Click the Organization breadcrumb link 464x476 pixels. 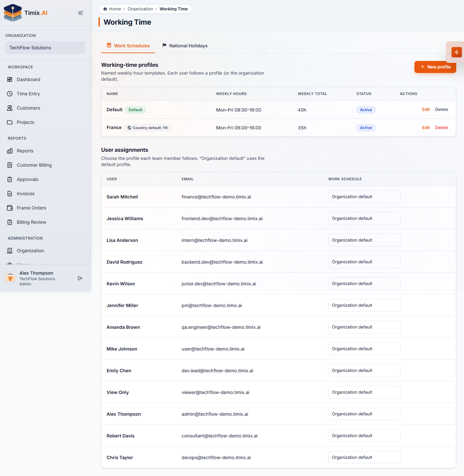pyautogui.click(x=140, y=9)
